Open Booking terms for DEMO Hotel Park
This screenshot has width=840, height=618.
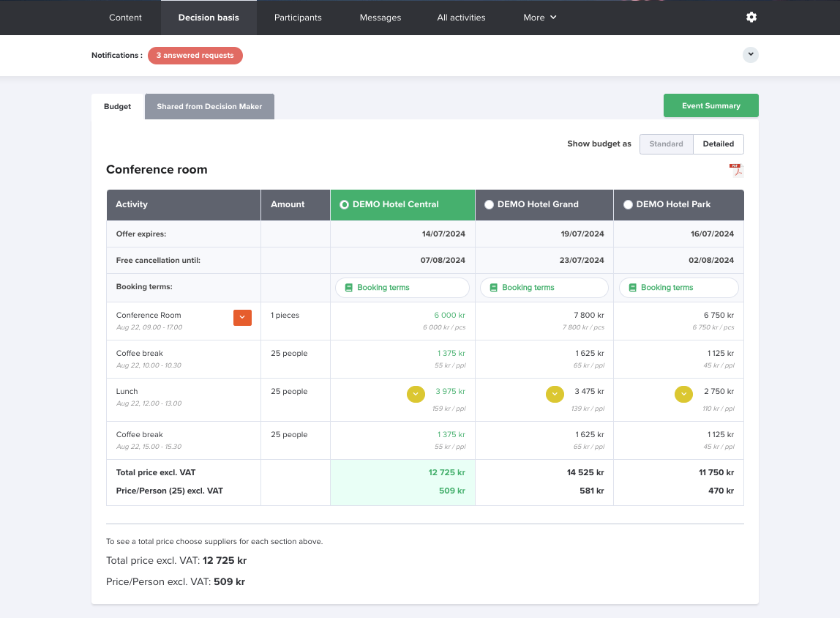(679, 288)
